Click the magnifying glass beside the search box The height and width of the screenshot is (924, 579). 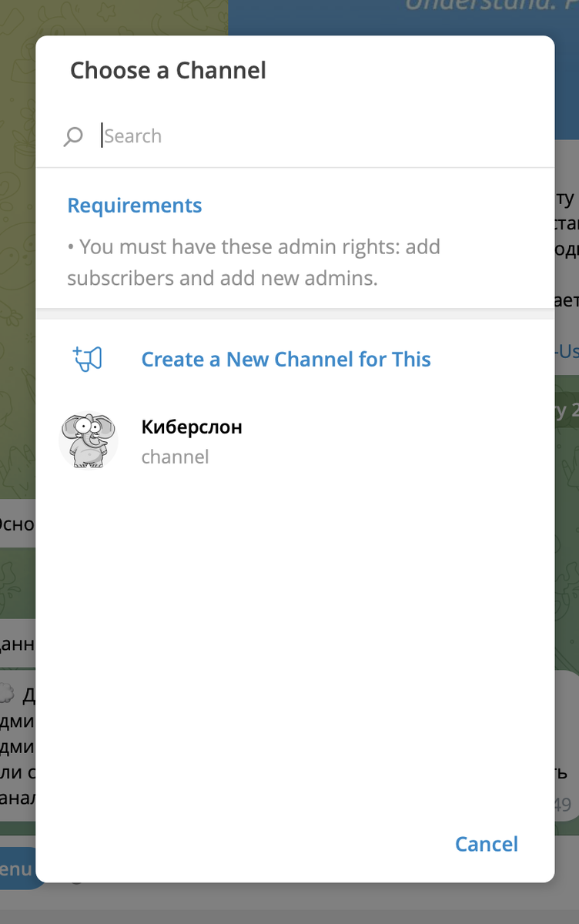[73, 136]
